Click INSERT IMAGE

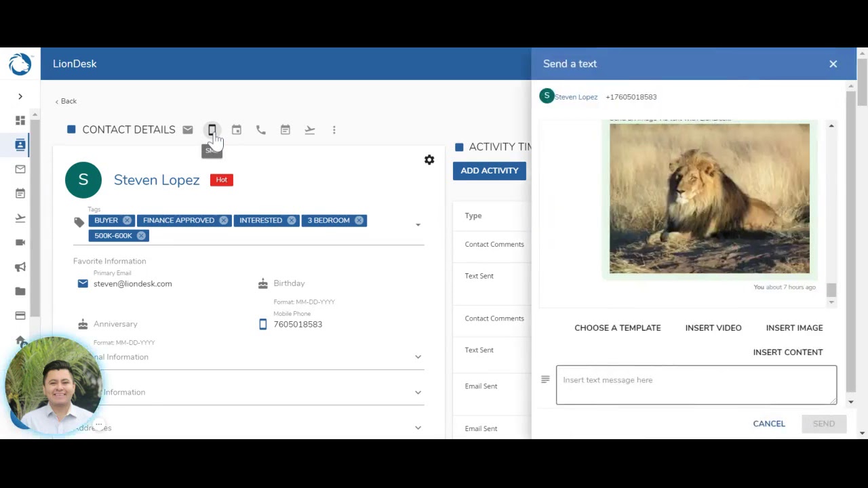tap(795, 328)
